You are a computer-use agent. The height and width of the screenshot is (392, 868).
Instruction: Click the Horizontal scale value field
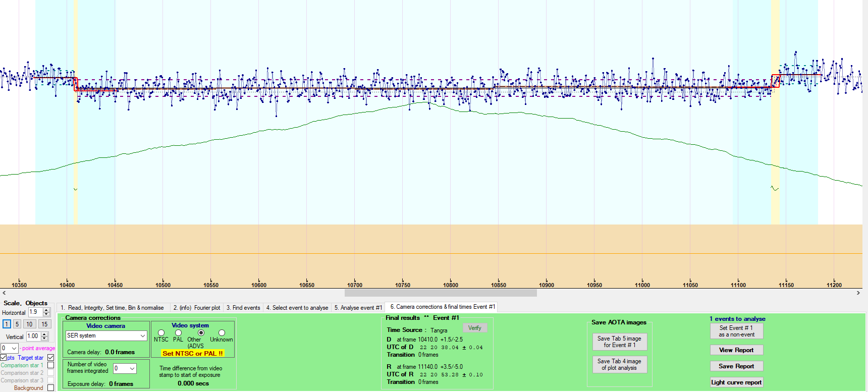pos(35,312)
